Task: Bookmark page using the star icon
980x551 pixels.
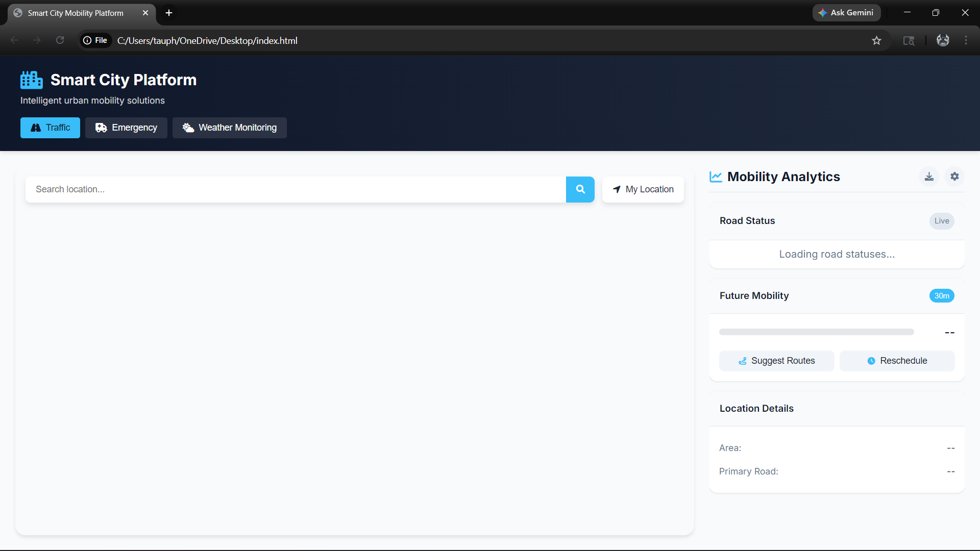Action: [x=876, y=41]
